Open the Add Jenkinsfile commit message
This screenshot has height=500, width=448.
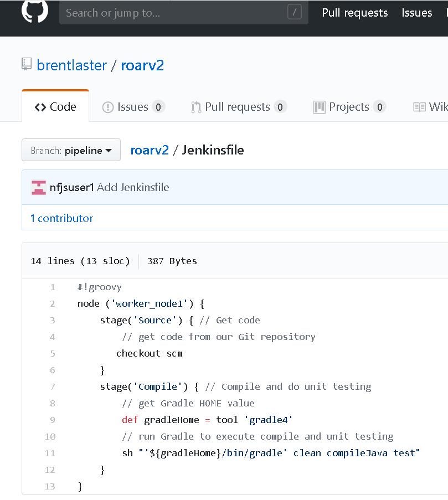click(x=133, y=187)
